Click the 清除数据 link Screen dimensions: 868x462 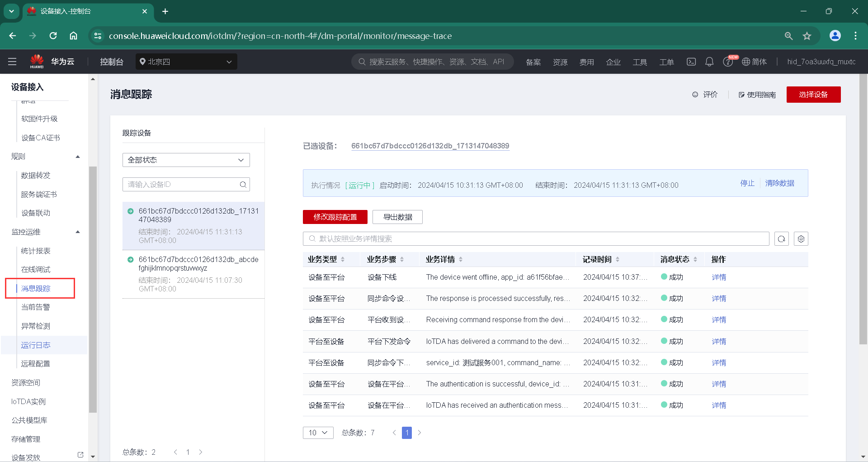(x=779, y=183)
